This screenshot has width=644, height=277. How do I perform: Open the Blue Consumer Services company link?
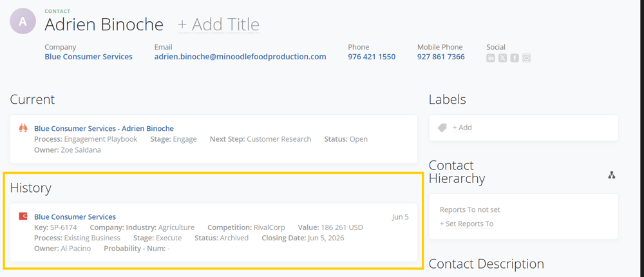click(88, 57)
